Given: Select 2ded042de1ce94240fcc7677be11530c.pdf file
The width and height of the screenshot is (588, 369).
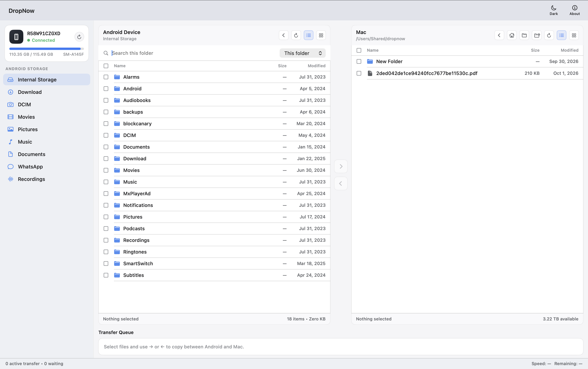Looking at the screenshot, I should pos(467,73).
